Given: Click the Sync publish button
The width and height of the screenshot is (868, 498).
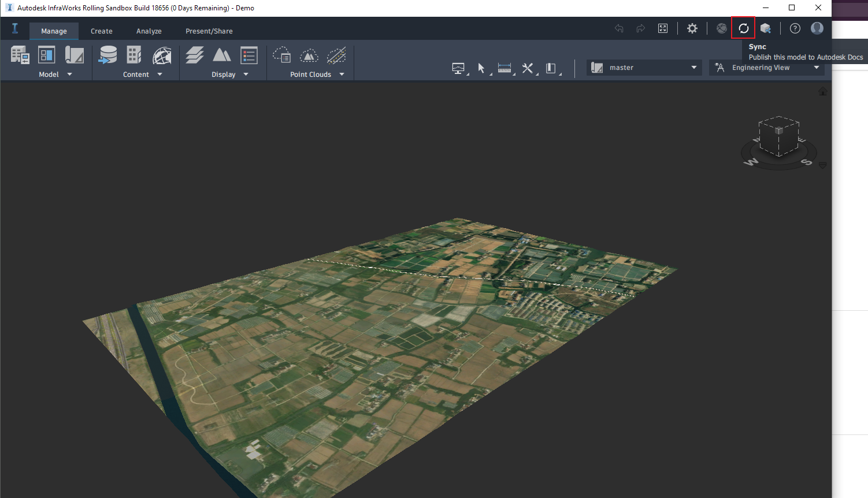Looking at the screenshot, I should (x=743, y=28).
